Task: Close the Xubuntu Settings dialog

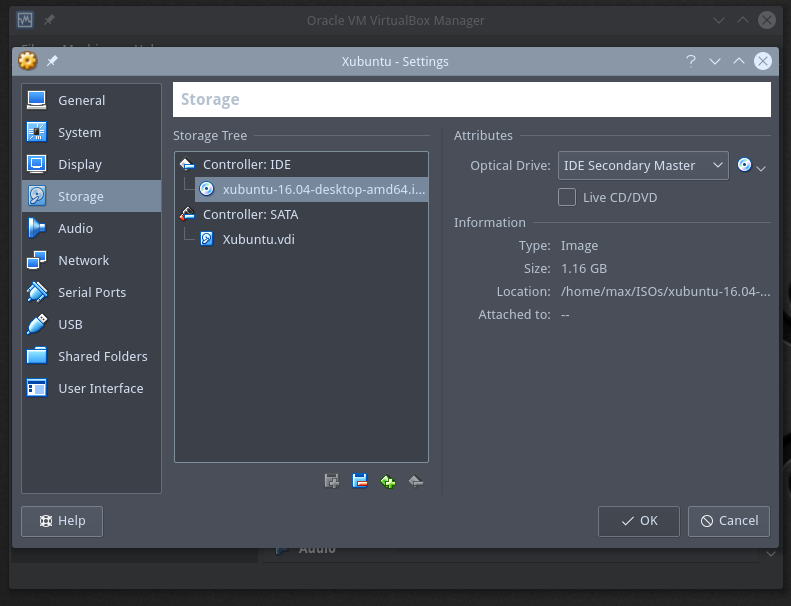Action: [763, 61]
